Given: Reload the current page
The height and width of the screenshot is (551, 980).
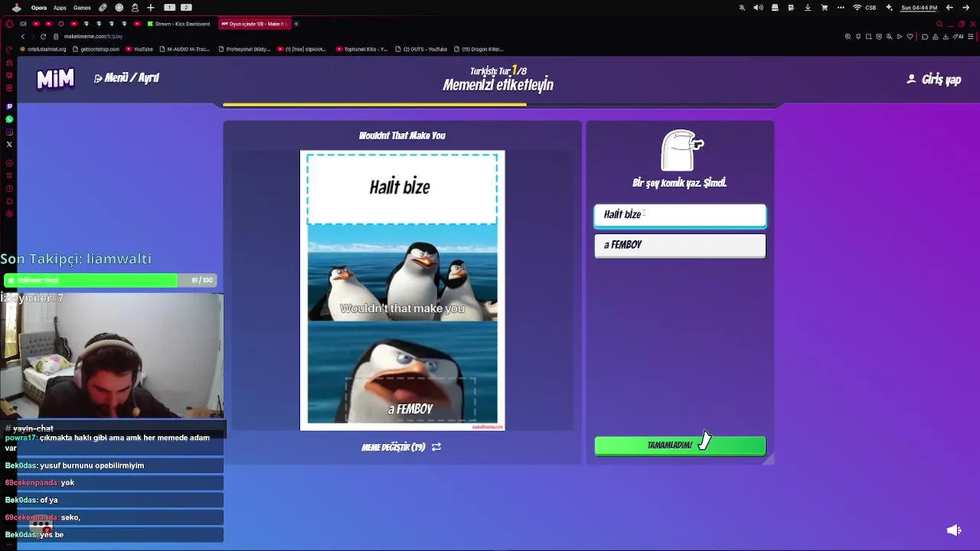Looking at the screenshot, I should click(43, 37).
